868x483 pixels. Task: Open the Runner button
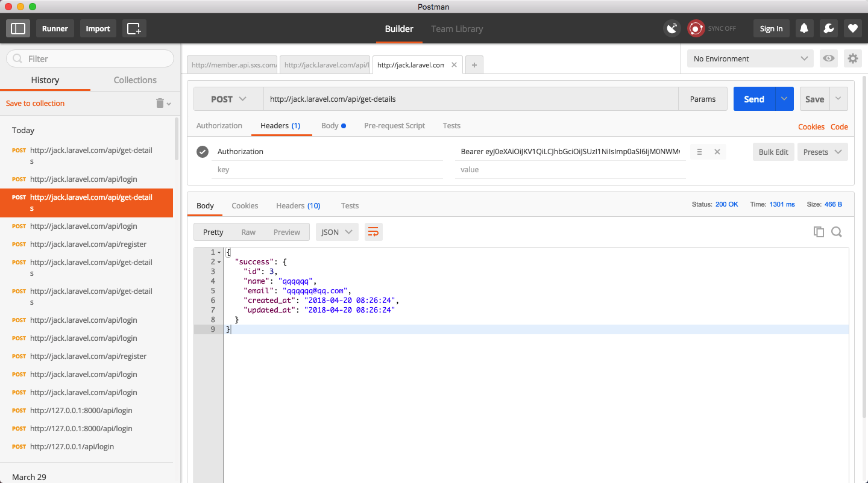[55, 28]
